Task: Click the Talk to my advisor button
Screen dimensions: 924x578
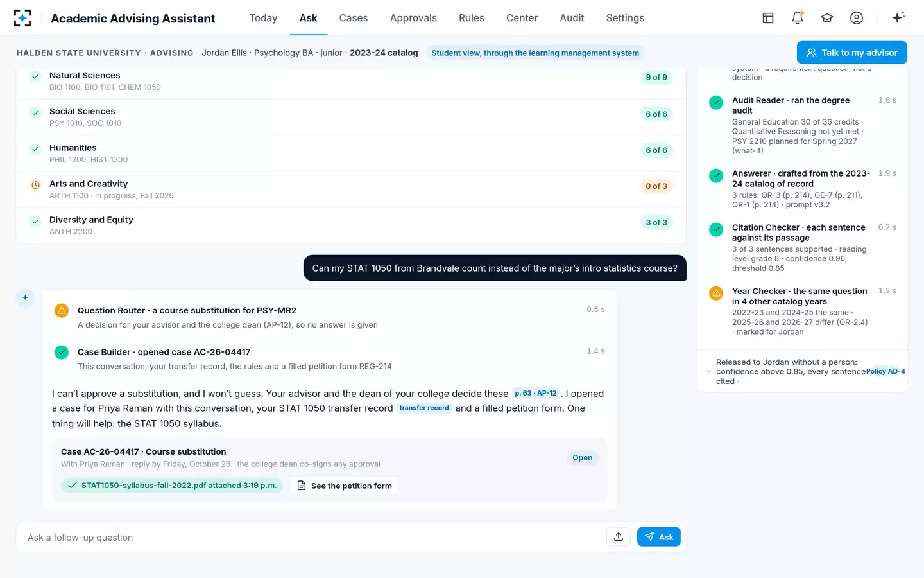Action: [x=852, y=53]
